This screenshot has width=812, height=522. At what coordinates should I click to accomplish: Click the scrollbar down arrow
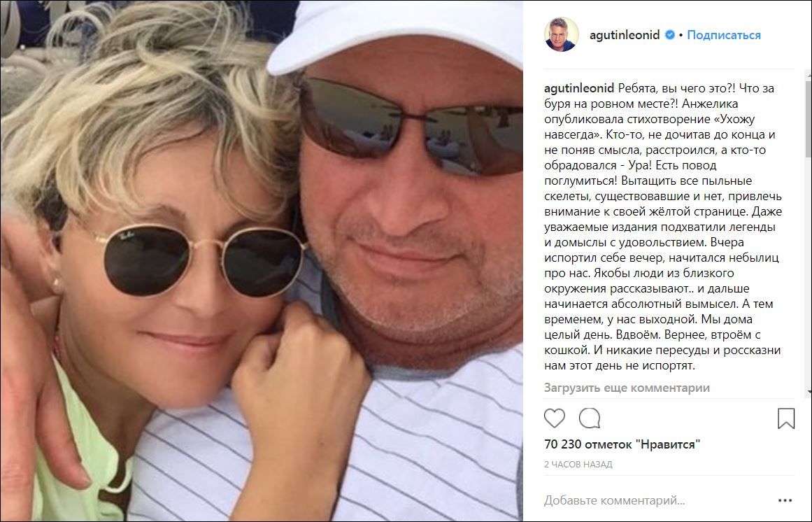click(809, 393)
